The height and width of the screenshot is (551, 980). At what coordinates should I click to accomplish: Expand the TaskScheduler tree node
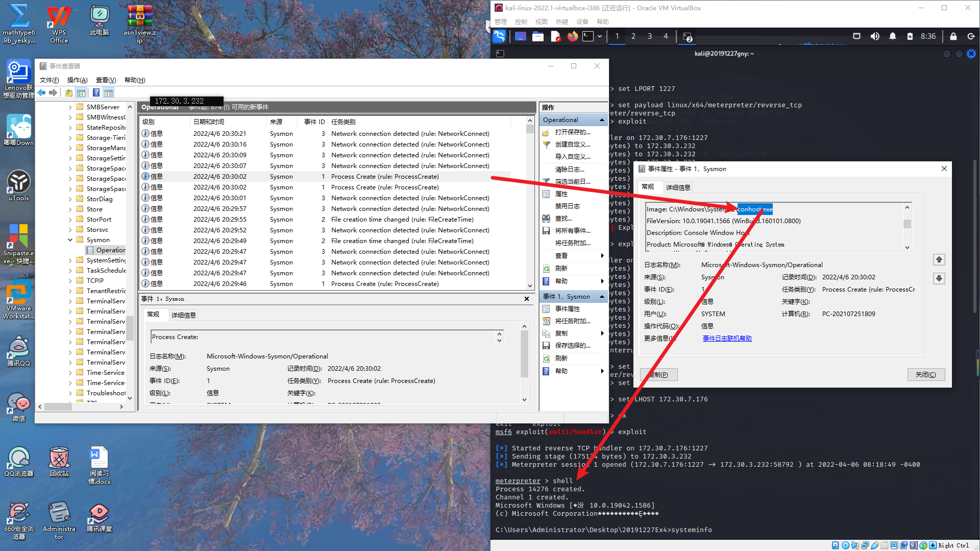click(70, 271)
